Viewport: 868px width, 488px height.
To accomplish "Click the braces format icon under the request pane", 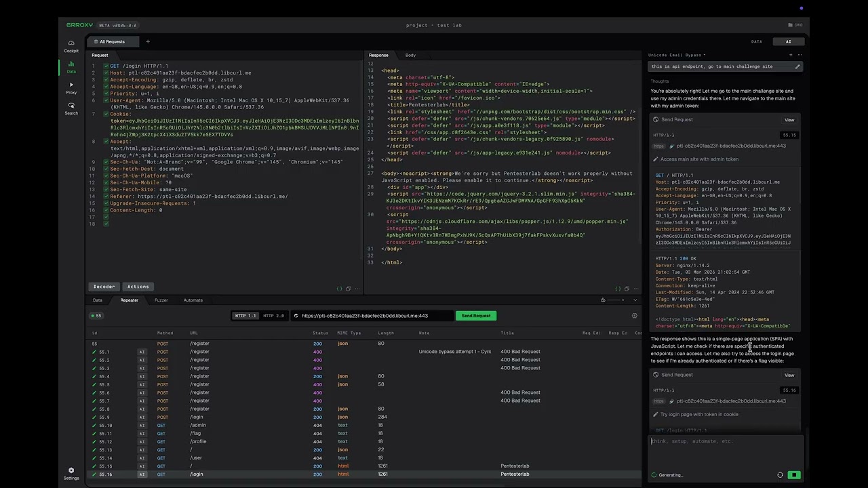I will pyautogui.click(x=339, y=289).
